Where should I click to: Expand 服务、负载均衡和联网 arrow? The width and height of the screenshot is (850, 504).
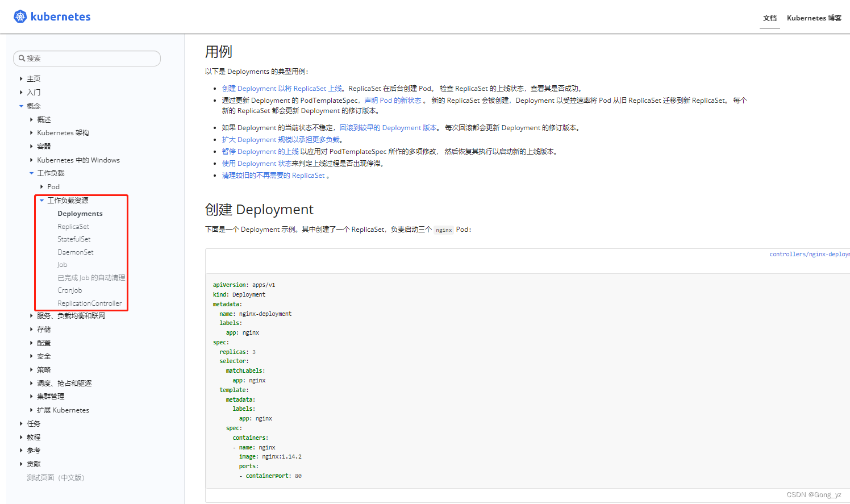(x=31, y=316)
